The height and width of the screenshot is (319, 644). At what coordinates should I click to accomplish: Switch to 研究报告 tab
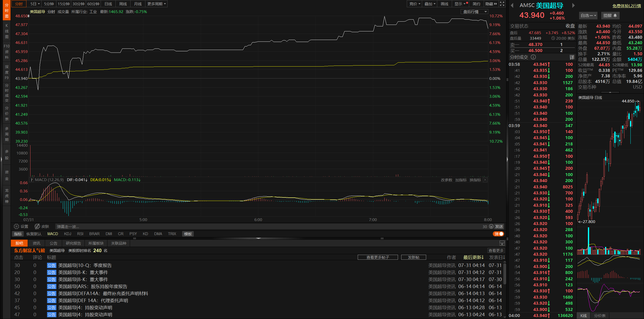point(73,243)
